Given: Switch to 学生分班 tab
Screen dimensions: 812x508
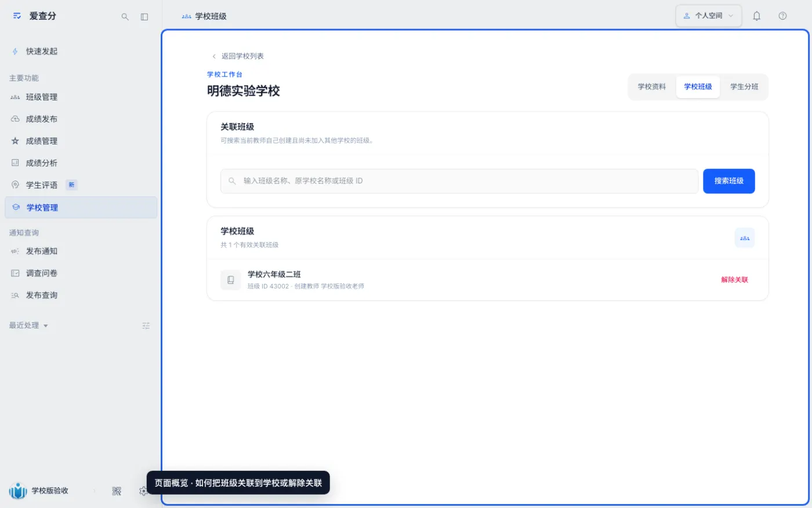Looking at the screenshot, I should tap(744, 87).
